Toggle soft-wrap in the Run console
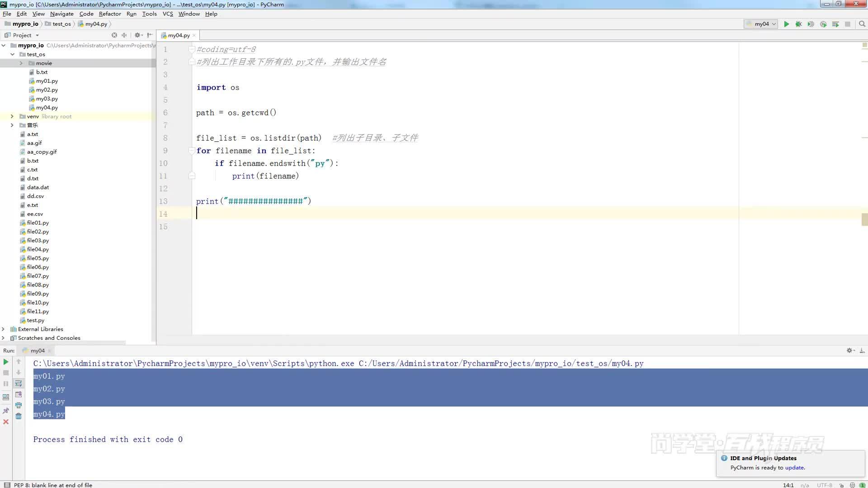This screenshot has height=488, width=868. [19, 383]
